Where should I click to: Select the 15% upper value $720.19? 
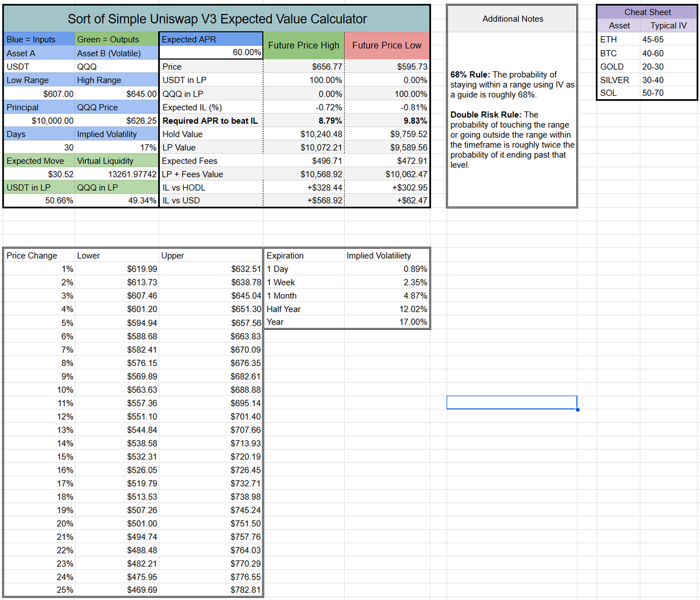(x=211, y=456)
